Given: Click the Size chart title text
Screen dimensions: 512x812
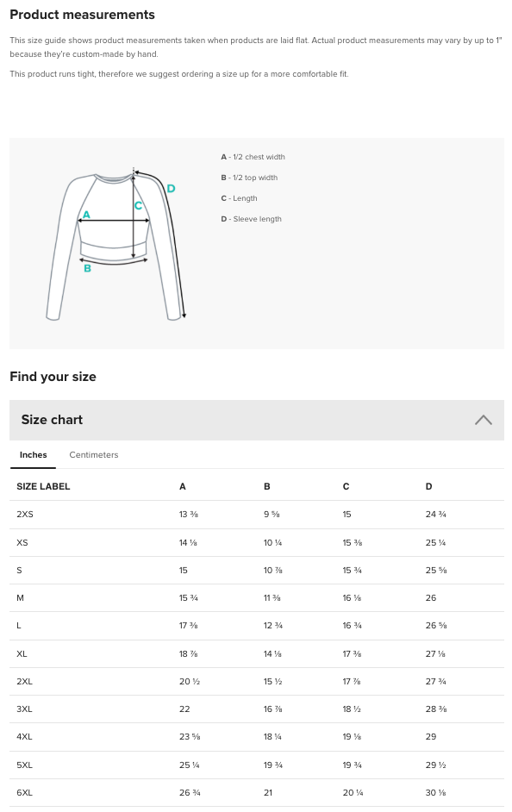Looking at the screenshot, I should click(52, 420).
